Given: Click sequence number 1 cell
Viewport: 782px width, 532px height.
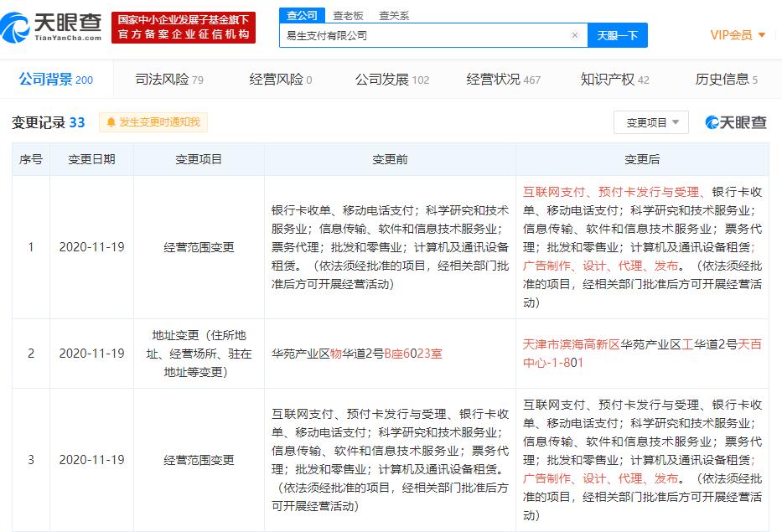Looking at the screenshot, I should point(31,247).
